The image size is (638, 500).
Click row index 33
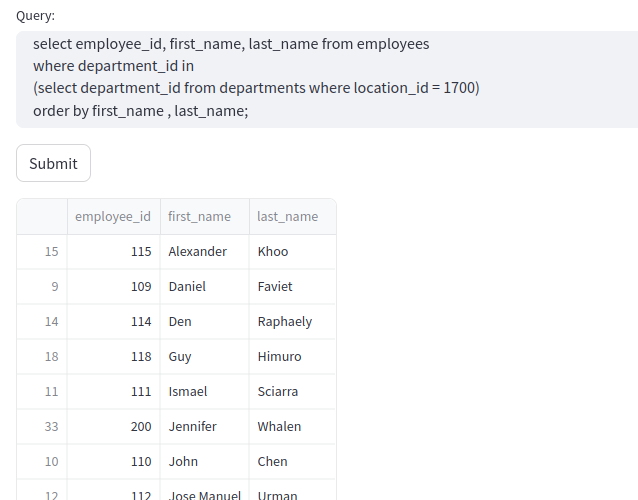[42, 426]
